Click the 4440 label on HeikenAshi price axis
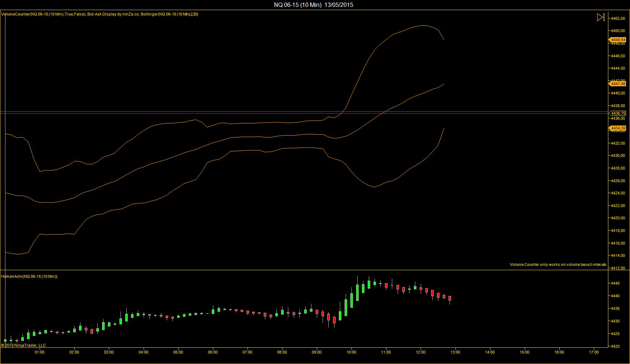Screen dimensions: 630x364 [x=615, y=296]
